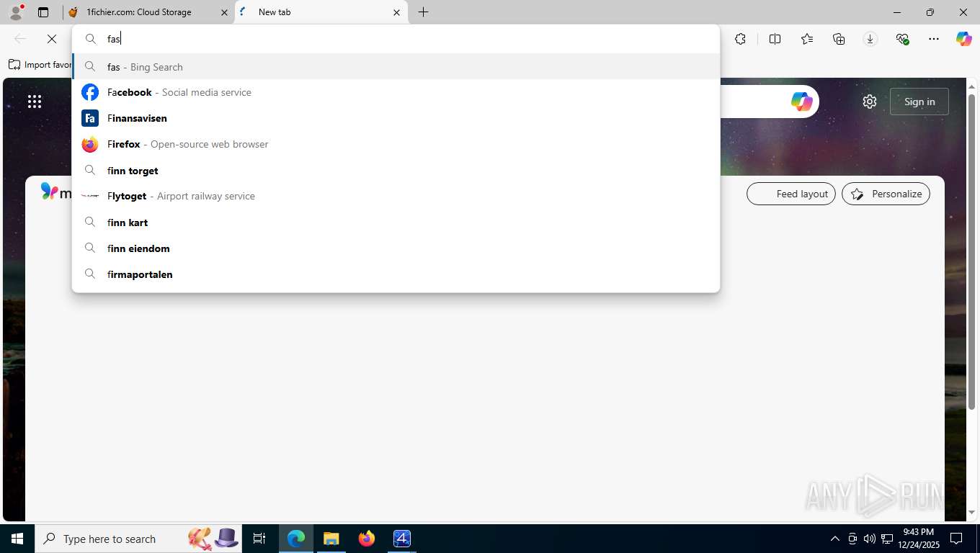Click the Sign in button
This screenshot has width=980, height=553.
click(x=919, y=102)
